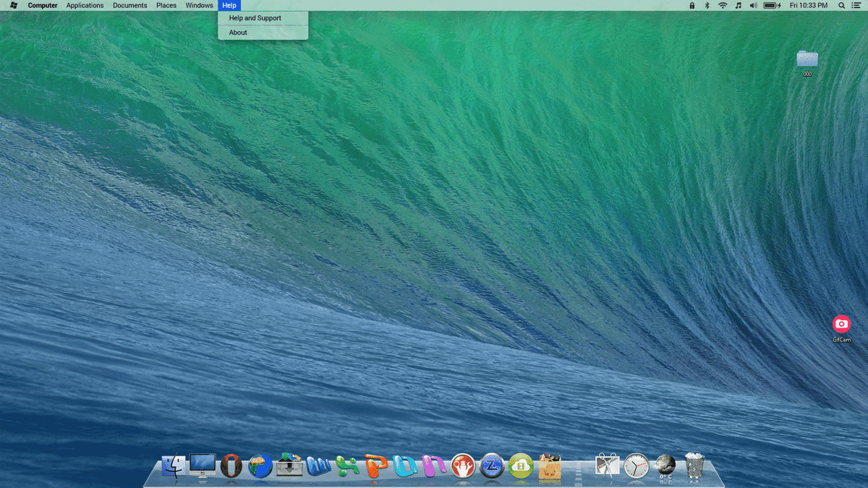This screenshot has width=868, height=488.
Task: Click the Windows logo in the menu bar
Action: click(14, 5)
